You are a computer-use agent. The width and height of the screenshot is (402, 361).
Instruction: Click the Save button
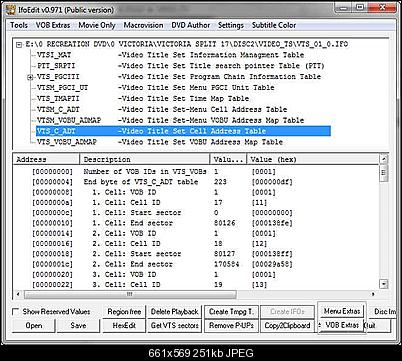[78, 326]
